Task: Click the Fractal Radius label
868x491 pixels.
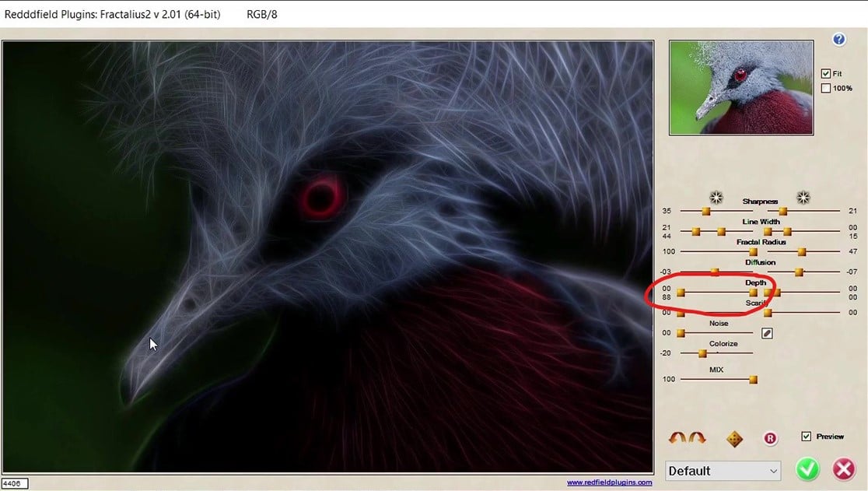Action: click(761, 242)
